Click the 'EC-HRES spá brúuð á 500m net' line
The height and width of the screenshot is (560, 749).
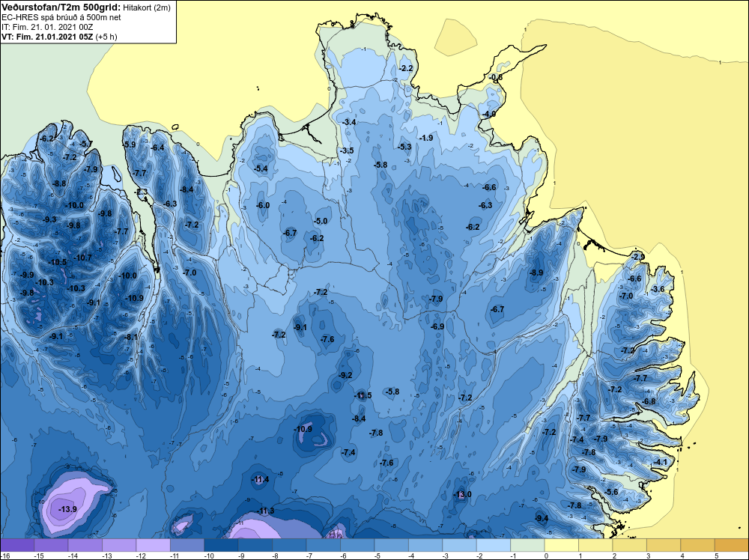pyautogui.click(x=61, y=18)
